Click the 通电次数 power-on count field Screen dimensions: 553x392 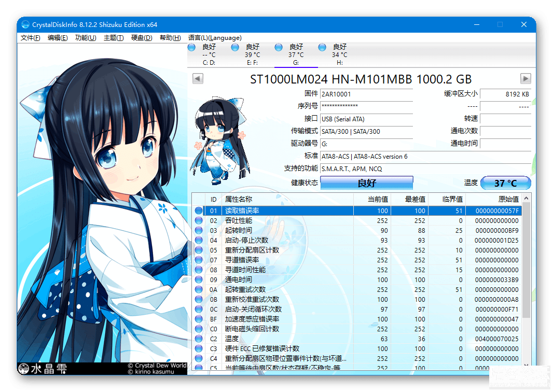click(x=505, y=131)
